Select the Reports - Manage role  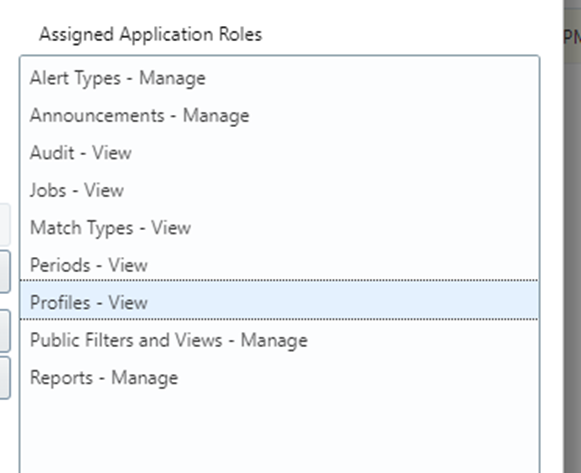tap(279, 377)
